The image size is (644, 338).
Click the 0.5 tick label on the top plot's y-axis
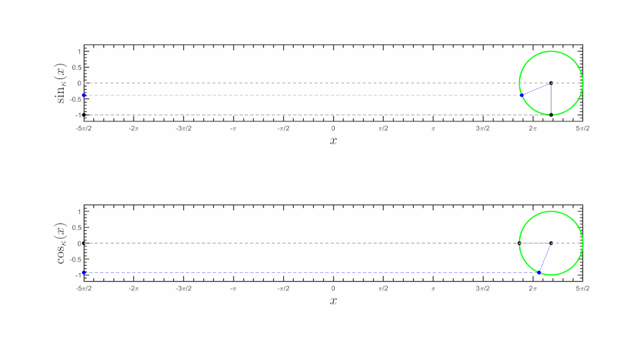(76, 67)
